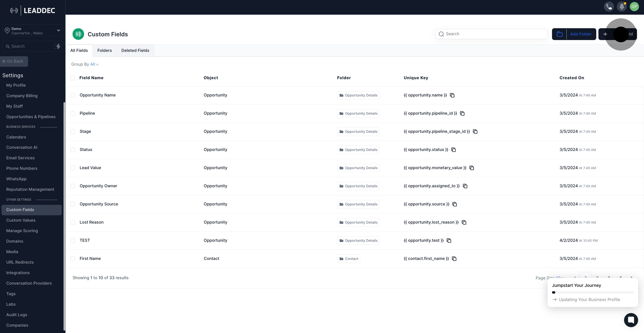
Task: Click the plus icon for adding a field
Action: tap(605, 34)
